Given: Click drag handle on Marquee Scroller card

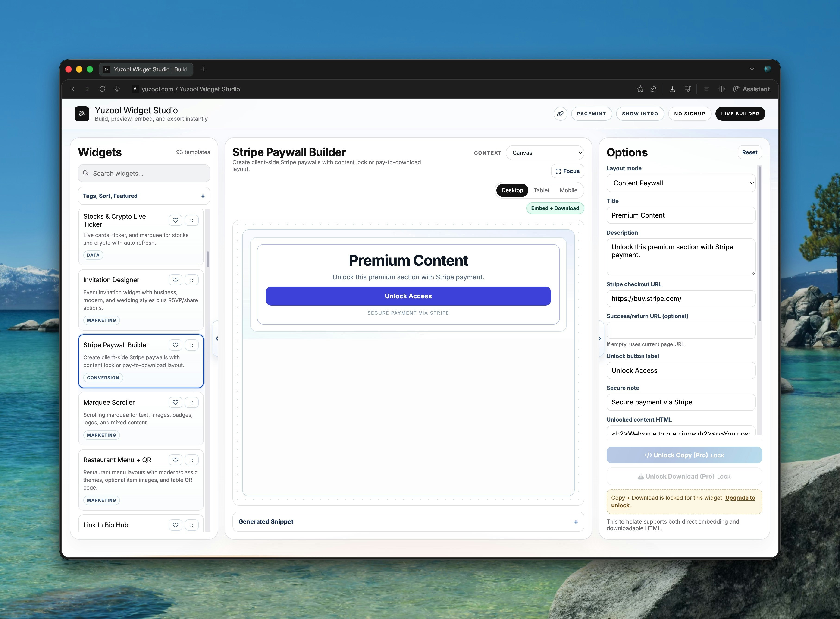Looking at the screenshot, I should click(x=192, y=402).
